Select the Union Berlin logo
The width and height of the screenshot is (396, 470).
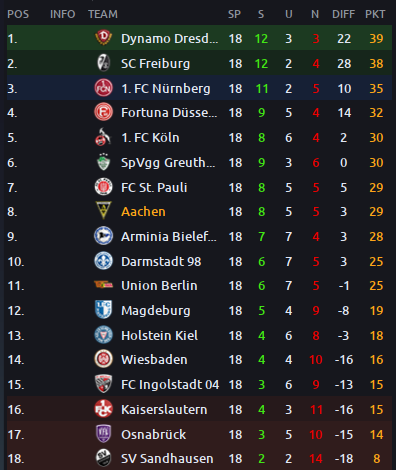click(x=103, y=285)
